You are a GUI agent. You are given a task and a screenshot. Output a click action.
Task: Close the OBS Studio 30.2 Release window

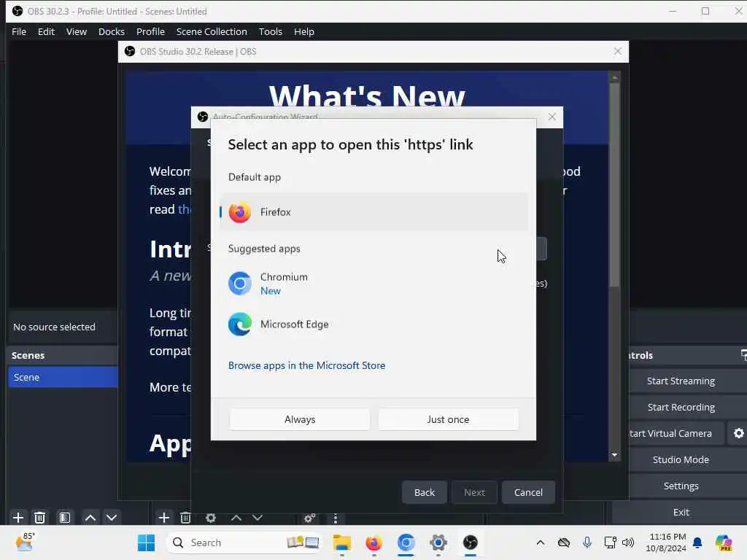pyautogui.click(x=617, y=51)
